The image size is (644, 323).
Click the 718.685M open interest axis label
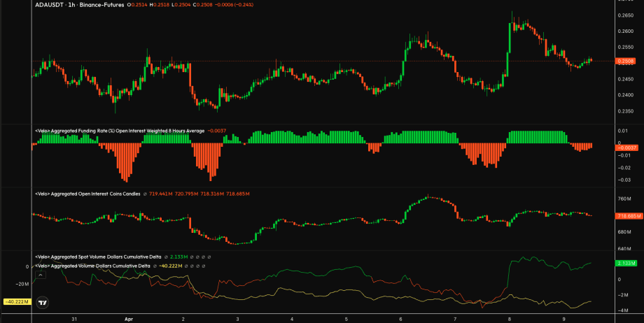[628, 216]
